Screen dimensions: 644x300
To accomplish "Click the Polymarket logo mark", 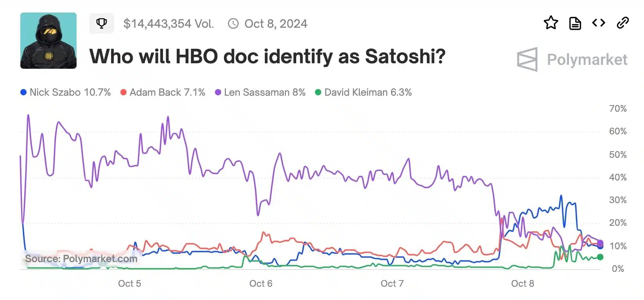I will pos(527,59).
